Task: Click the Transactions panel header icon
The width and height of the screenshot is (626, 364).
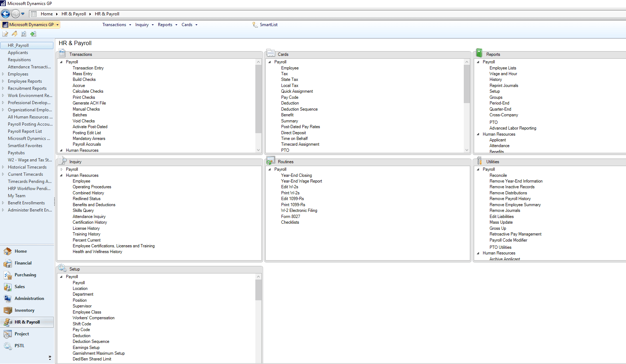Action: [x=62, y=53]
